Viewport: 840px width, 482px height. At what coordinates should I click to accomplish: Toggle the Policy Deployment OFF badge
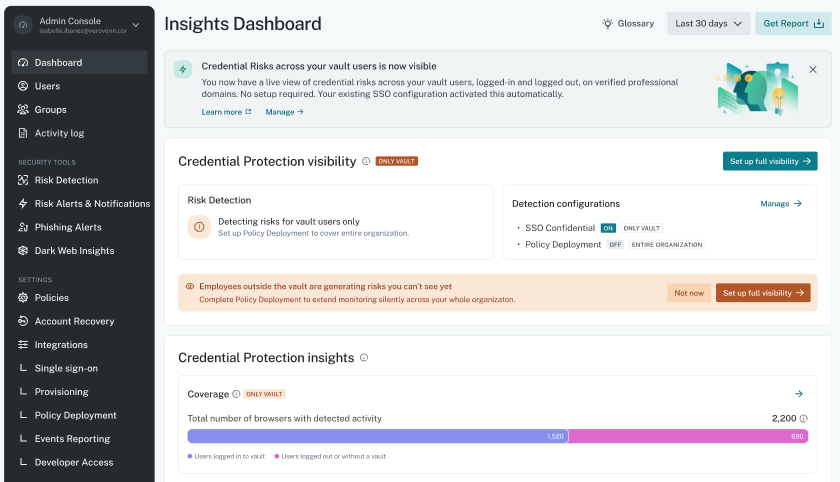coord(615,245)
